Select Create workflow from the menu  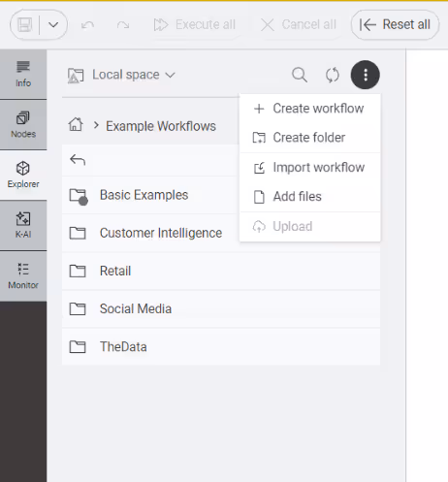pyautogui.click(x=310, y=109)
